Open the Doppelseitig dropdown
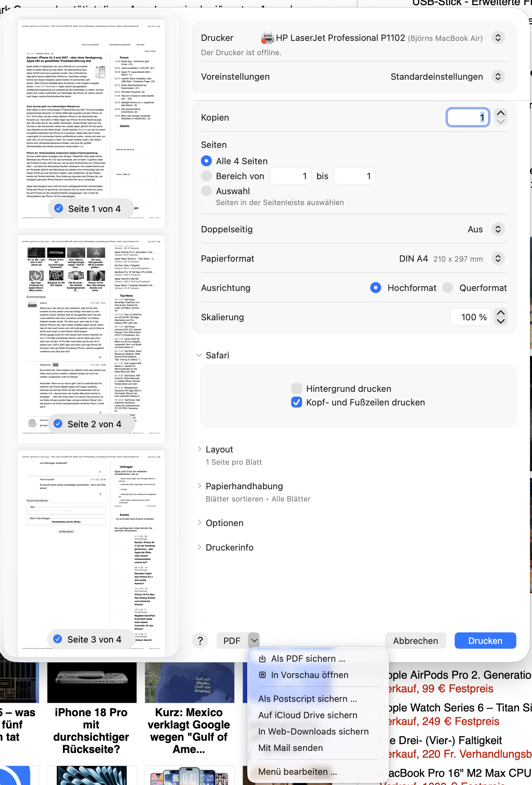532x785 pixels. tap(498, 229)
